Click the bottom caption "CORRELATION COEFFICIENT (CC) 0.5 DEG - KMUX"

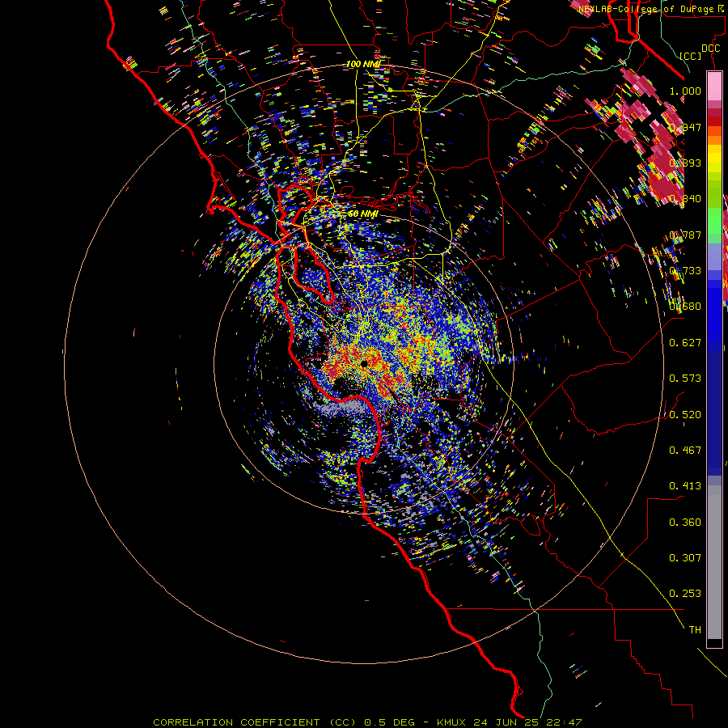tap(311, 722)
